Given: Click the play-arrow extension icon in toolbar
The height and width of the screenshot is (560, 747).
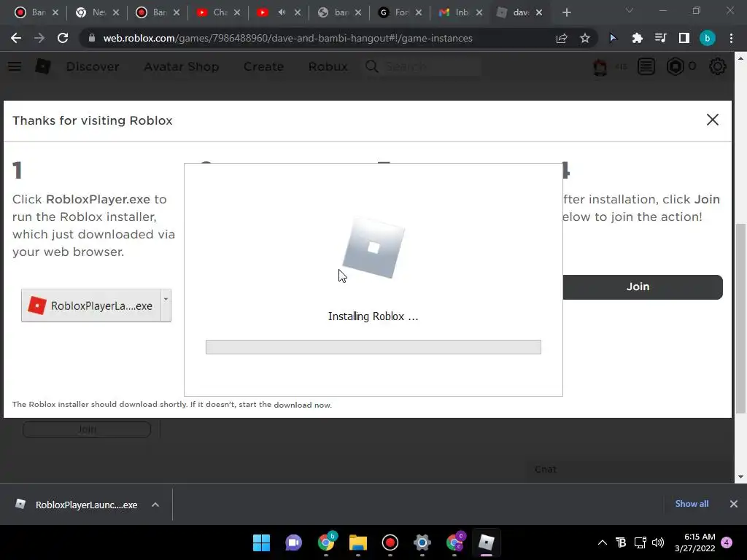Looking at the screenshot, I should [613, 38].
